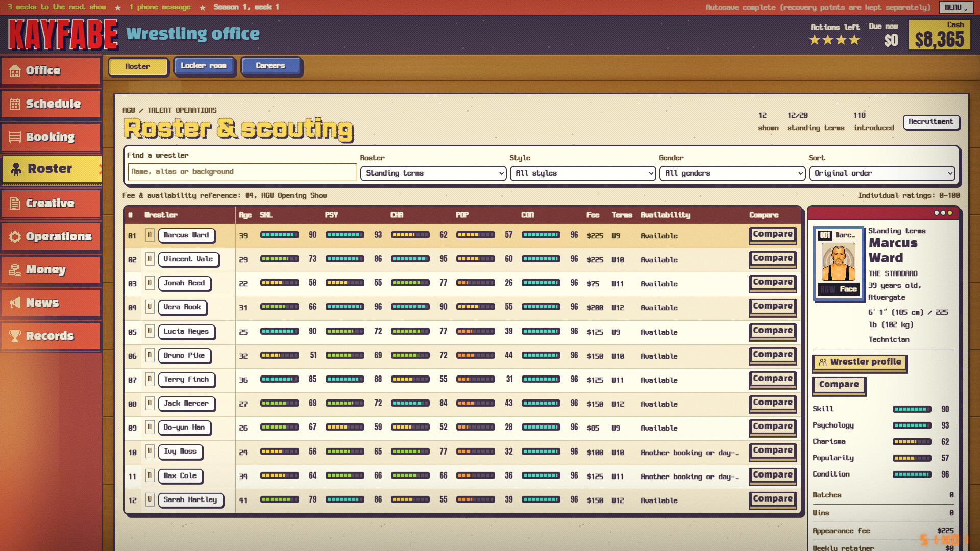Click the Records trophy icon
Viewport: 980px width, 551px height.
tap(15, 336)
